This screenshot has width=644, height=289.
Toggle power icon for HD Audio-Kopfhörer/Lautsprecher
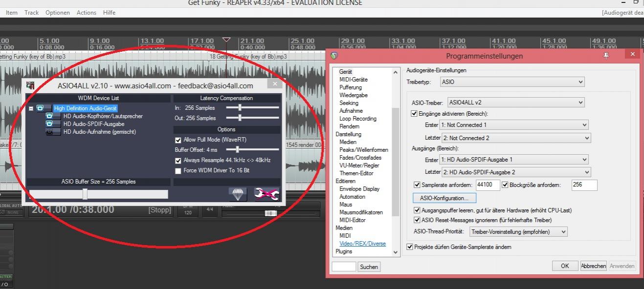(x=49, y=116)
